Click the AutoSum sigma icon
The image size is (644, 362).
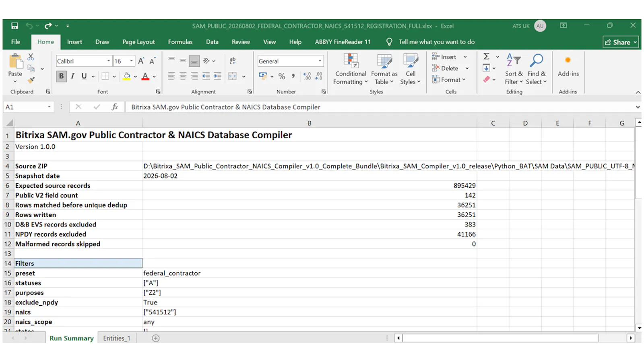(487, 57)
